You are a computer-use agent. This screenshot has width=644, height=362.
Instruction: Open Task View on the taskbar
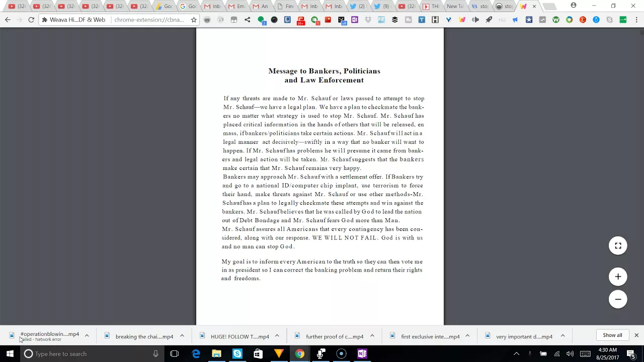[175, 353]
